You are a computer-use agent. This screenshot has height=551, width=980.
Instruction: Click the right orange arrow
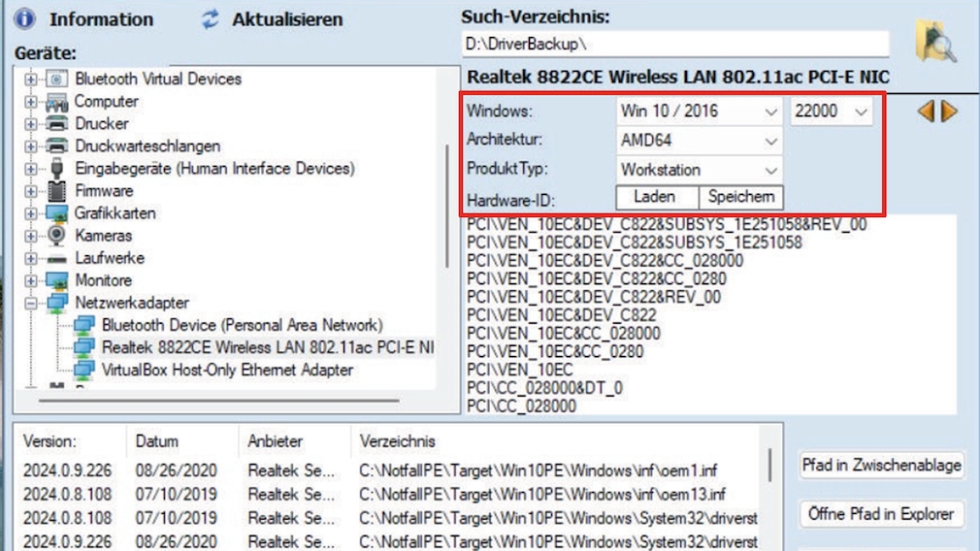pos(950,112)
